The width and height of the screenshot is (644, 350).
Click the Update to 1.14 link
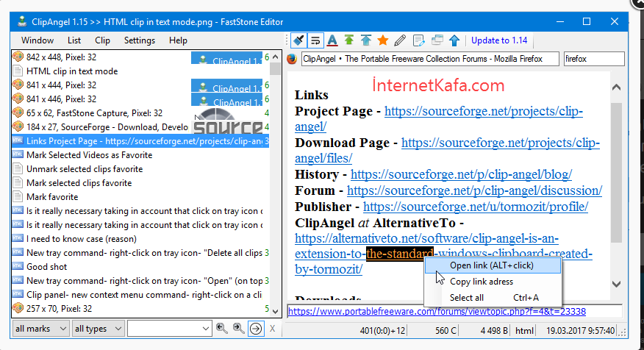click(499, 40)
